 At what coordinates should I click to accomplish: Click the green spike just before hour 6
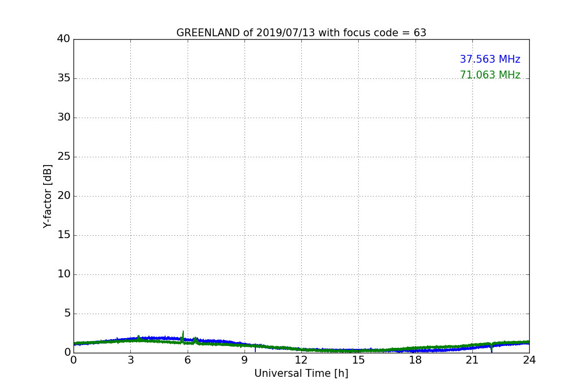(183, 336)
